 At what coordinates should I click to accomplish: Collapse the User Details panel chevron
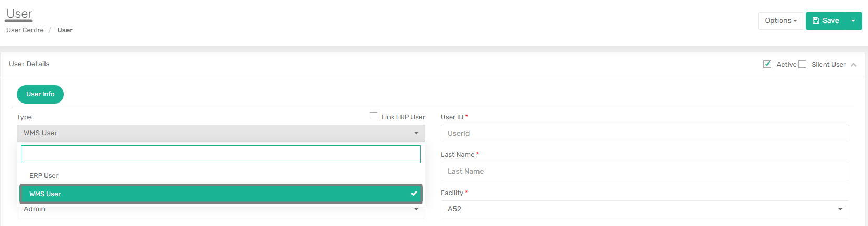(853, 65)
